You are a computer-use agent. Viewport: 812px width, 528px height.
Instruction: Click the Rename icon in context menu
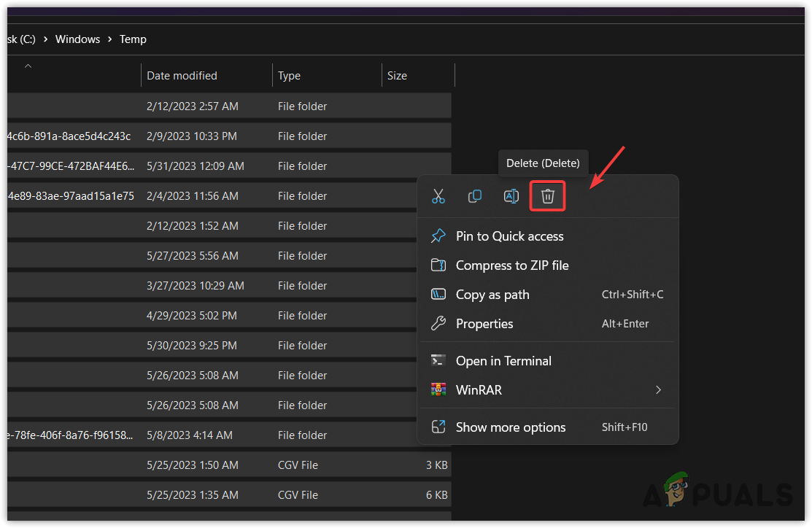coord(511,196)
